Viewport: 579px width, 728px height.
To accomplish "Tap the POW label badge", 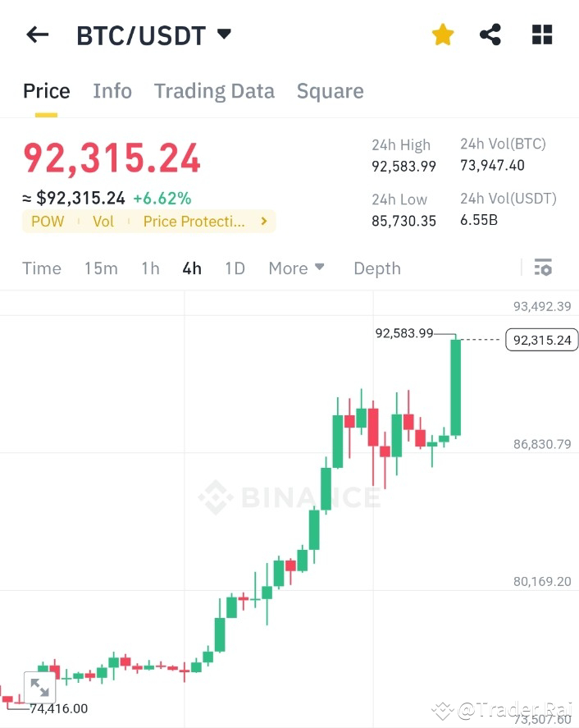I will point(48,221).
